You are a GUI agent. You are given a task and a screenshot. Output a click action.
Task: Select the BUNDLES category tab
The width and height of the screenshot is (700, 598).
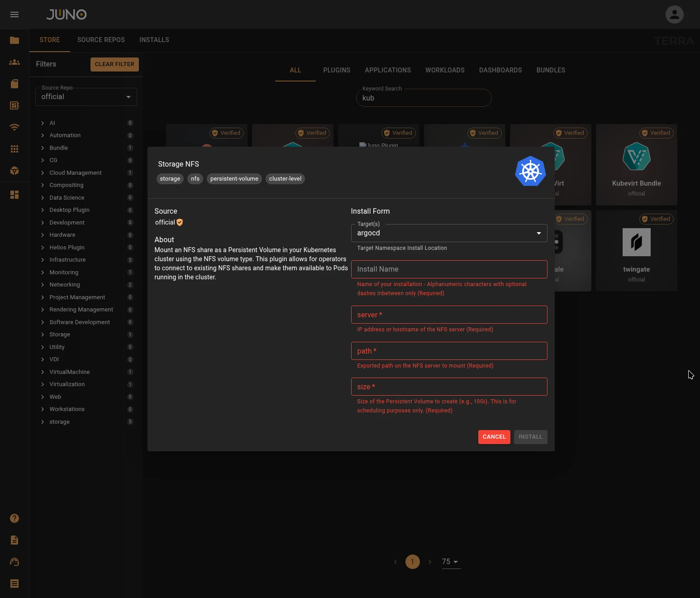[551, 70]
